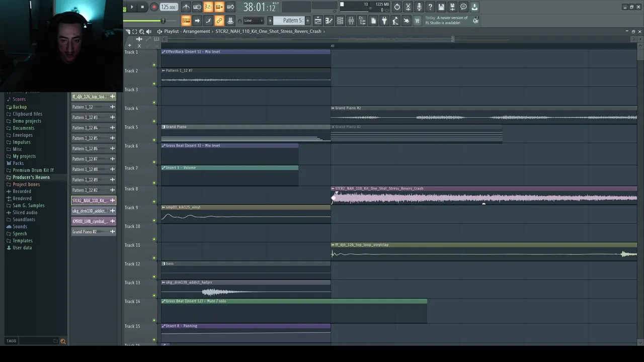644x362 pixels.
Task: Click the 125.000 tempo field
Action: pos(169,7)
